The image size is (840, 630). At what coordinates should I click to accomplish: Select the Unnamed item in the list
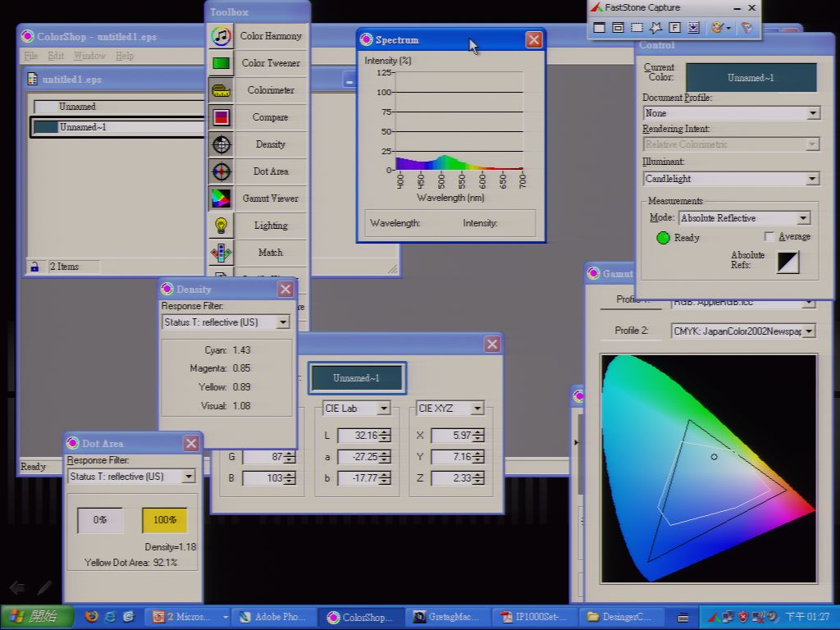(118, 107)
